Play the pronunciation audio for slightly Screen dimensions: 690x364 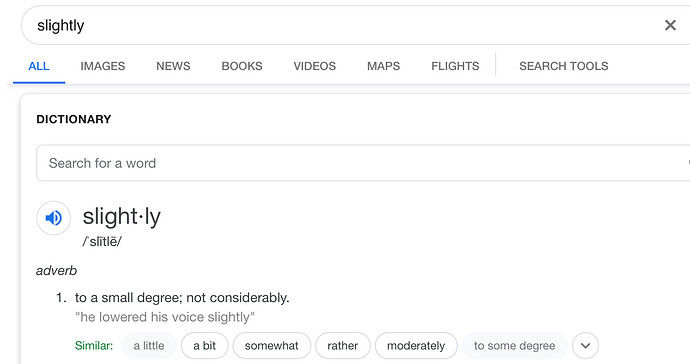tap(53, 218)
